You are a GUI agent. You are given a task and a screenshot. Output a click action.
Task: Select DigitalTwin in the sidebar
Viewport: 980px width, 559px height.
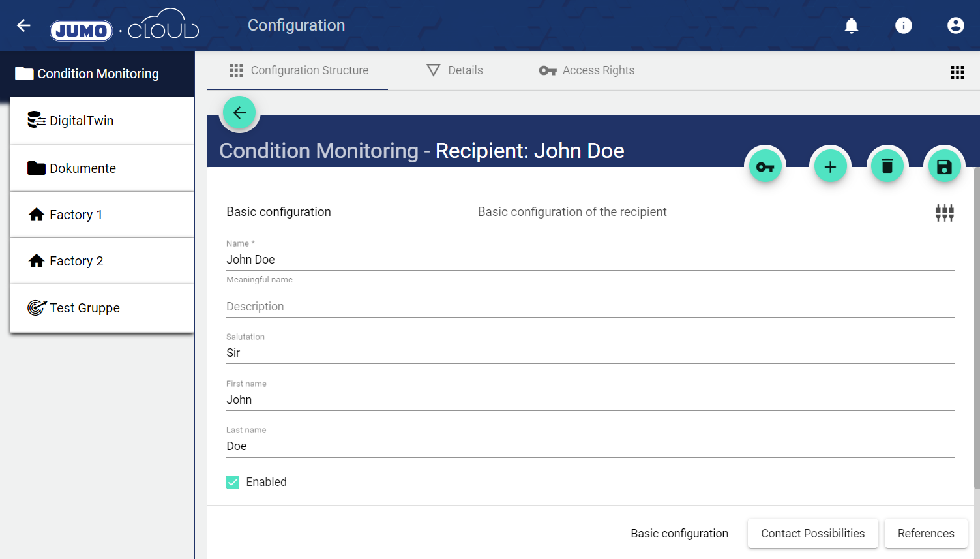pyautogui.click(x=82, y=121)
